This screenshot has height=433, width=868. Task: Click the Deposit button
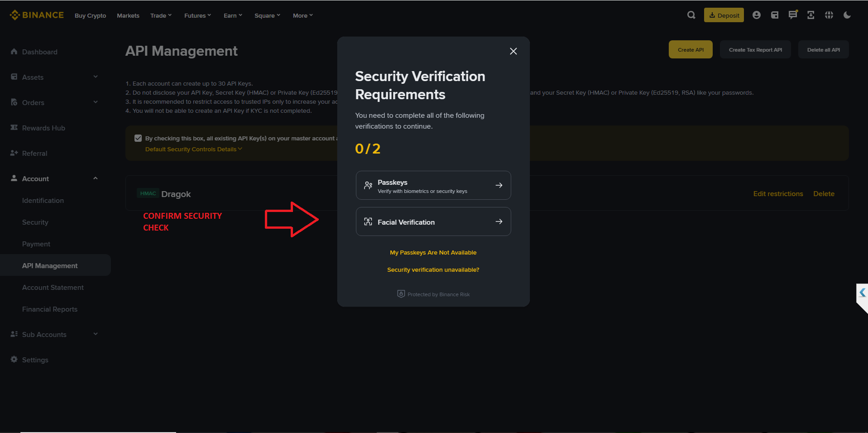(724, 15)
